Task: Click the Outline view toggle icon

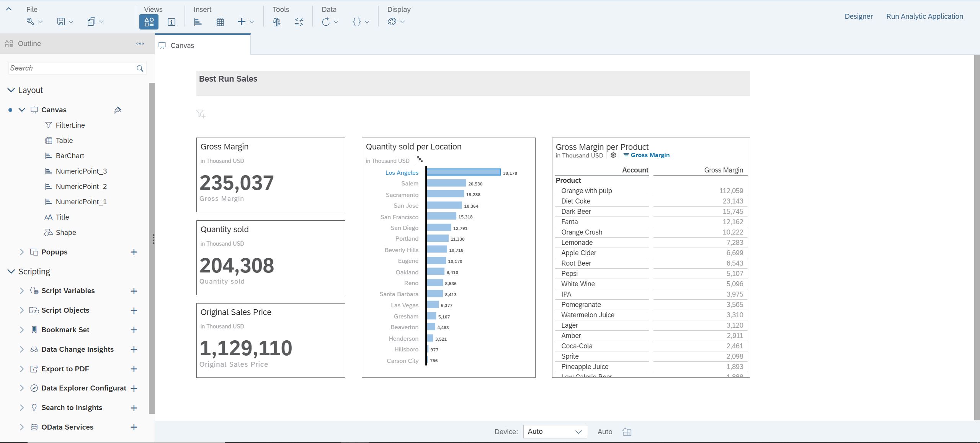Action: 149,22
